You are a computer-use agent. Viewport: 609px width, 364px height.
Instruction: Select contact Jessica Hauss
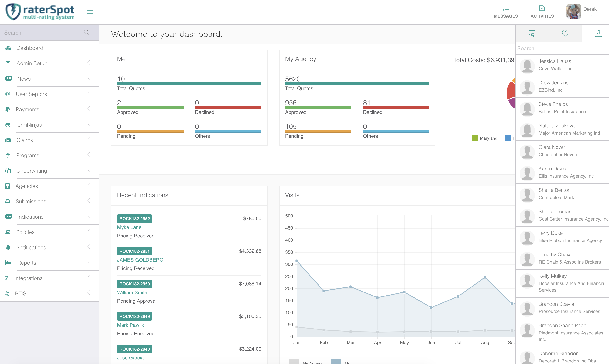(562, 65)
